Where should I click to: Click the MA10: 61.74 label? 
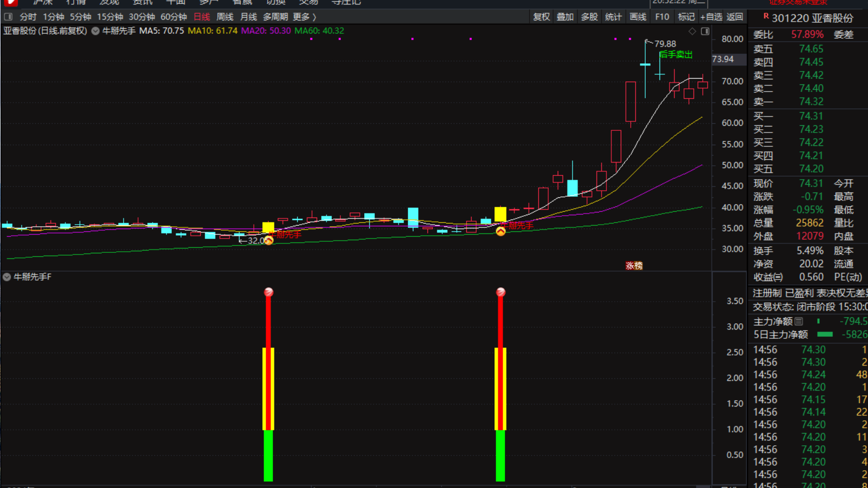point(212,31)
